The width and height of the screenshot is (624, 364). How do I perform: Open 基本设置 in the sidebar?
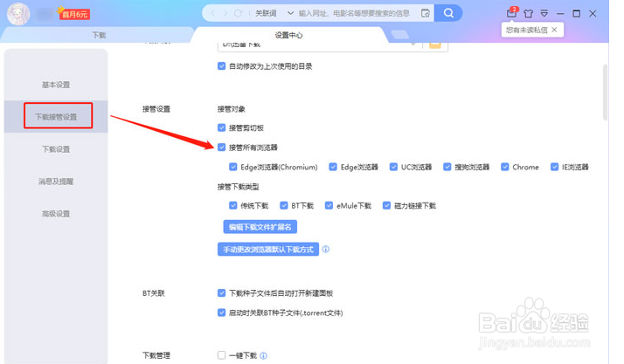click(56, 85)
